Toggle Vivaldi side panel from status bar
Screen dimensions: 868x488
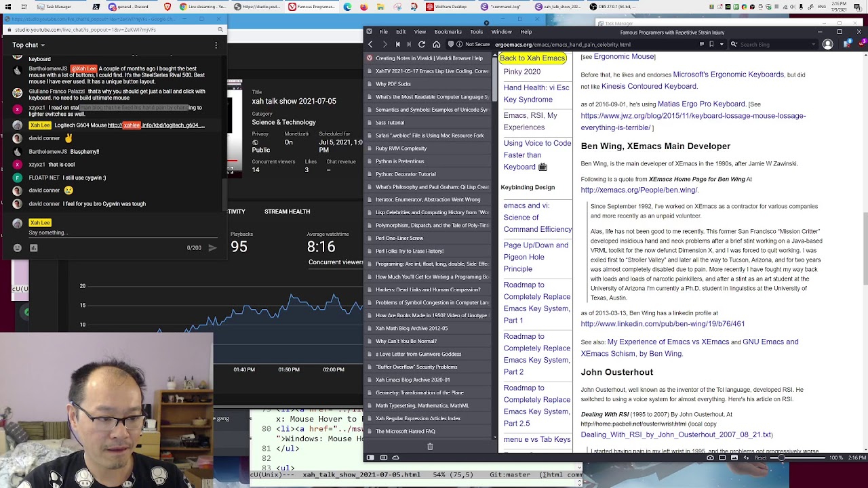[x=370, y=457]
